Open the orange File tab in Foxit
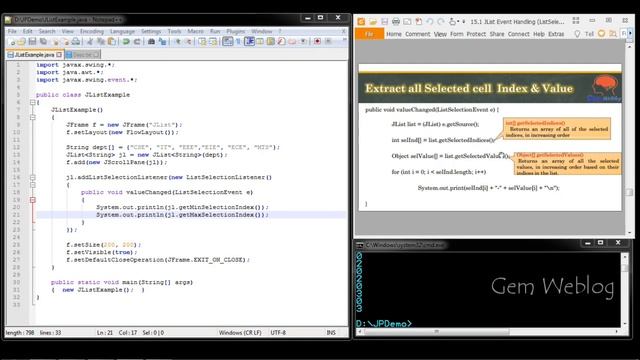640x360 pixels. 369,34
